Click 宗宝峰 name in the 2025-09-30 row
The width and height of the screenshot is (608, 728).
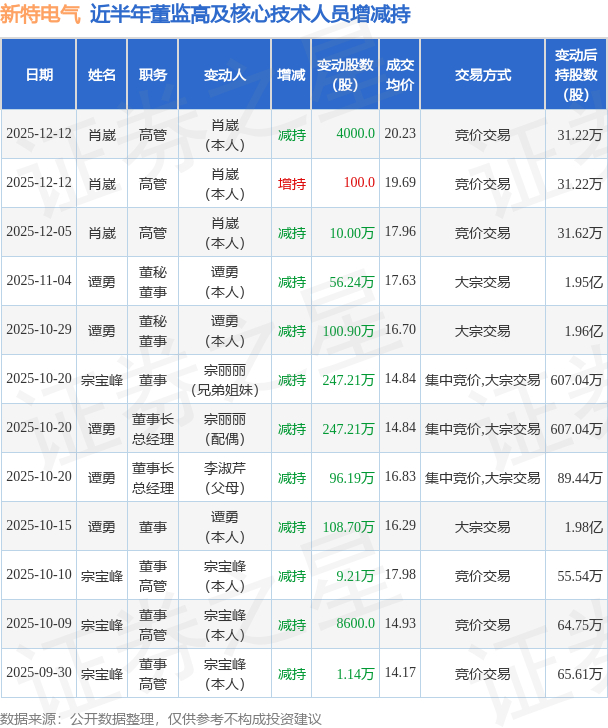102,674
